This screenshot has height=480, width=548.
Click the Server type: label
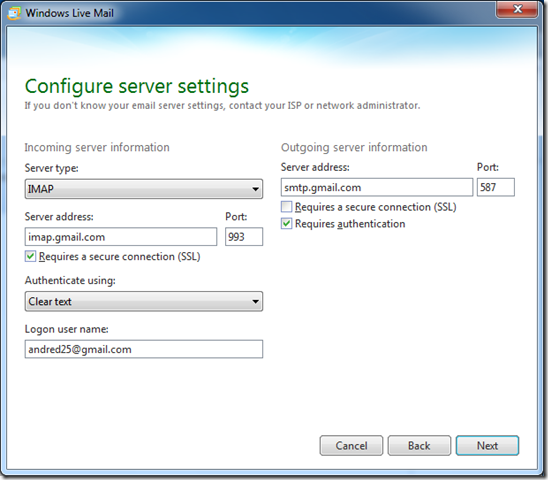tap(51, 168)
